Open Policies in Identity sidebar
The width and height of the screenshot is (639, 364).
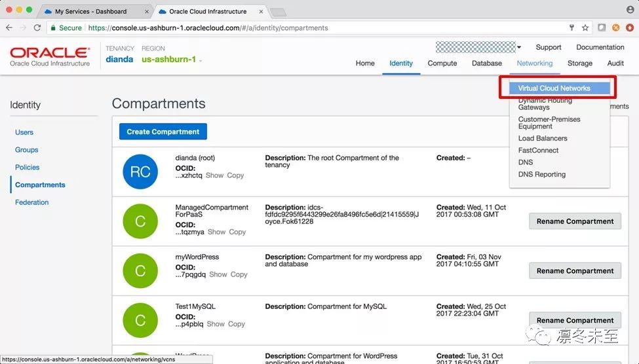(27, 168)
